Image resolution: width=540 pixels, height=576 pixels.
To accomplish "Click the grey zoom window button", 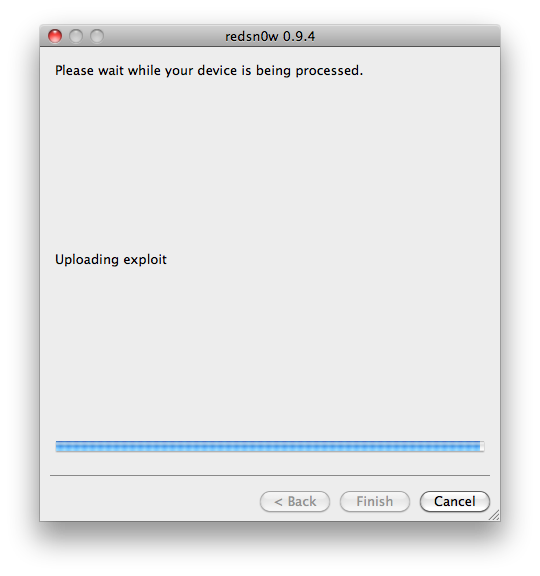I will (97, 36).
